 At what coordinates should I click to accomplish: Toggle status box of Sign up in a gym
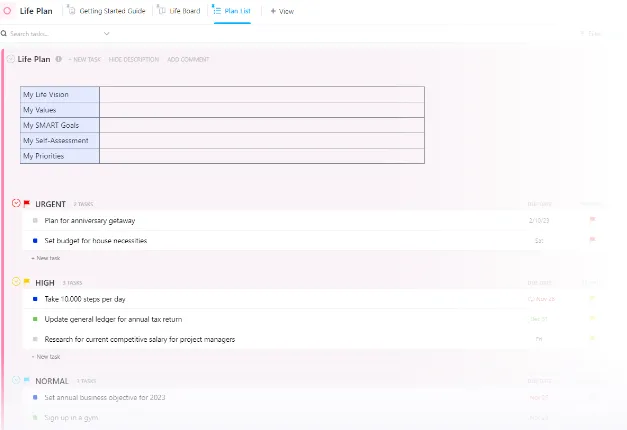[x=35, y=417]
